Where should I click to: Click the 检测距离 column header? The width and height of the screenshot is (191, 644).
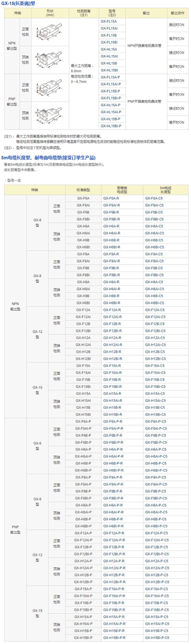coord(84,13)
